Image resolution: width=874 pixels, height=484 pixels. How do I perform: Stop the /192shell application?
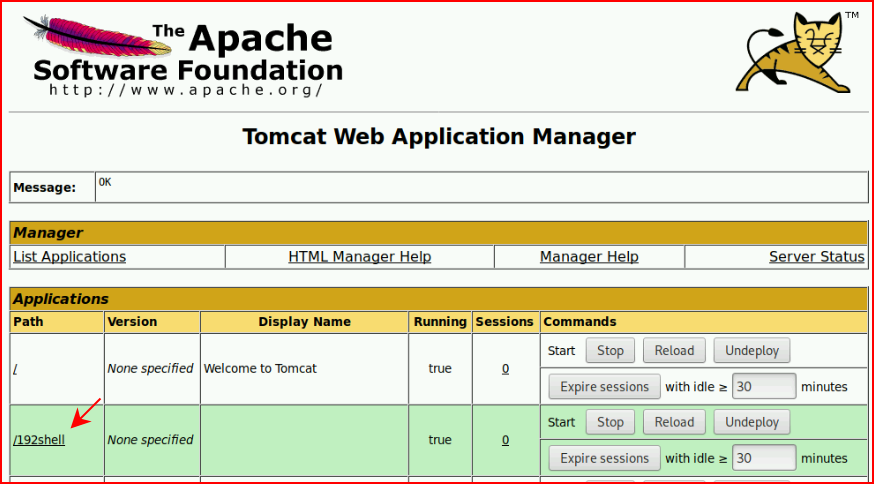coord(610,422)
